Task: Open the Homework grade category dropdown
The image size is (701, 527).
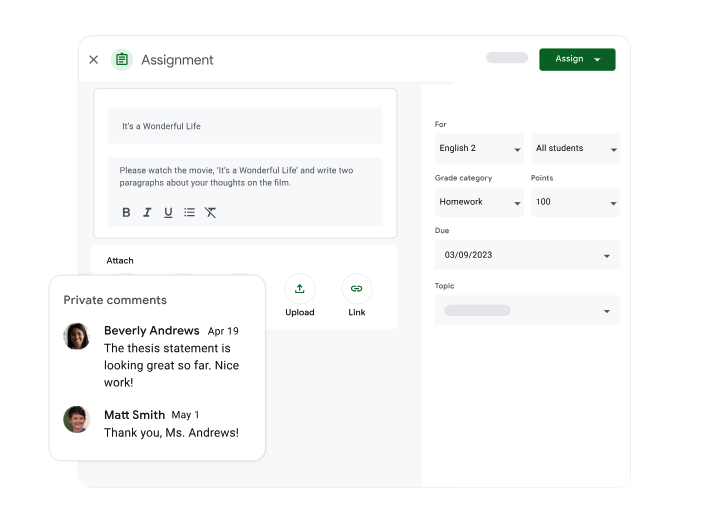Action: click(479, 202)
